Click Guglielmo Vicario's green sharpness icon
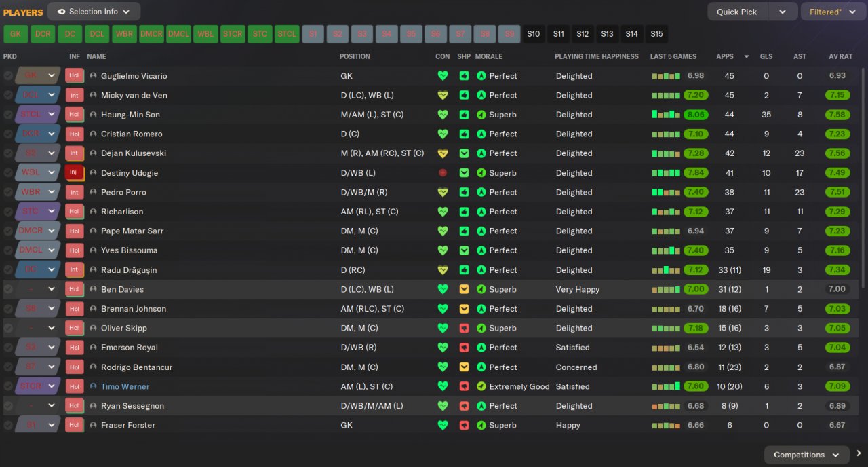Image resolution: width=868 pixels, height=467 pixels. [464, 76]
